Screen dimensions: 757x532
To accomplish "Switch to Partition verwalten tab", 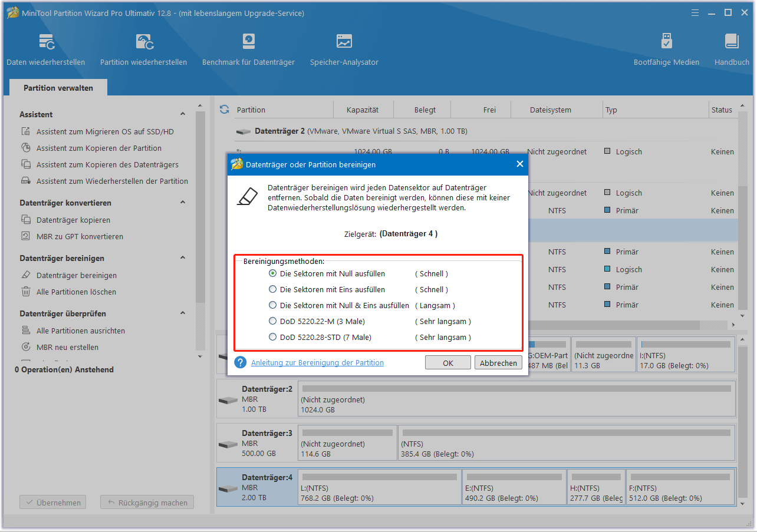I will click(58, 88).
